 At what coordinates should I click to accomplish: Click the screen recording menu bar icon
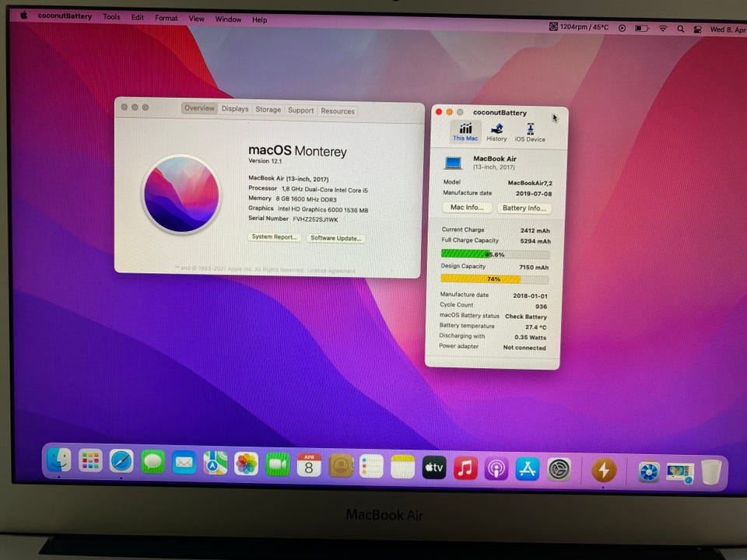pyautogui.click(x=622, y=28)
